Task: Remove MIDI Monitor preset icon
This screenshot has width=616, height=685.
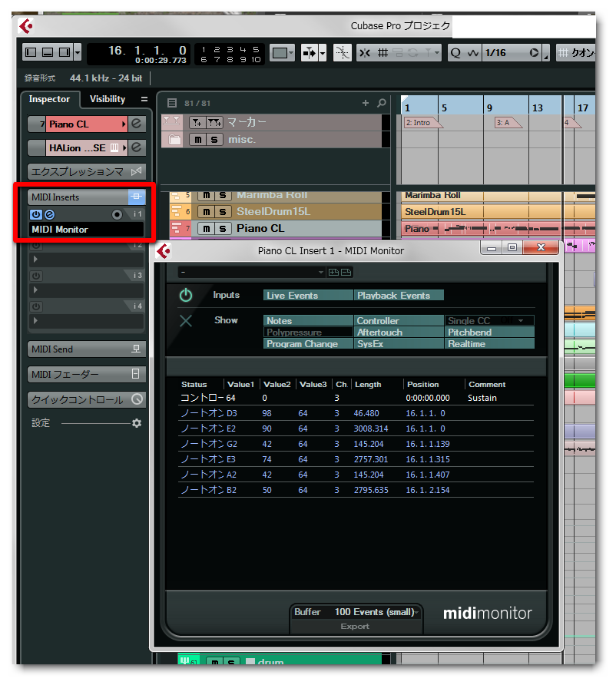Action: [346, 272]
